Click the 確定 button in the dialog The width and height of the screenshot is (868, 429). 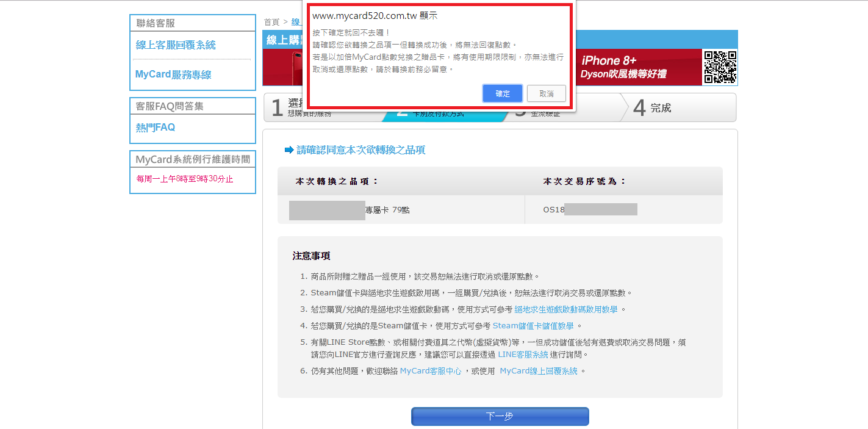coord(502,93)
